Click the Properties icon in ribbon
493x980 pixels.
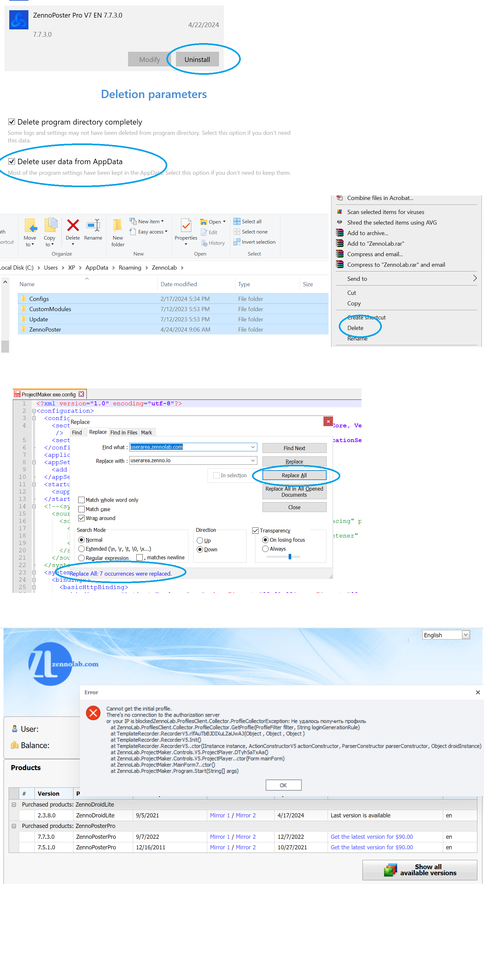186,225
